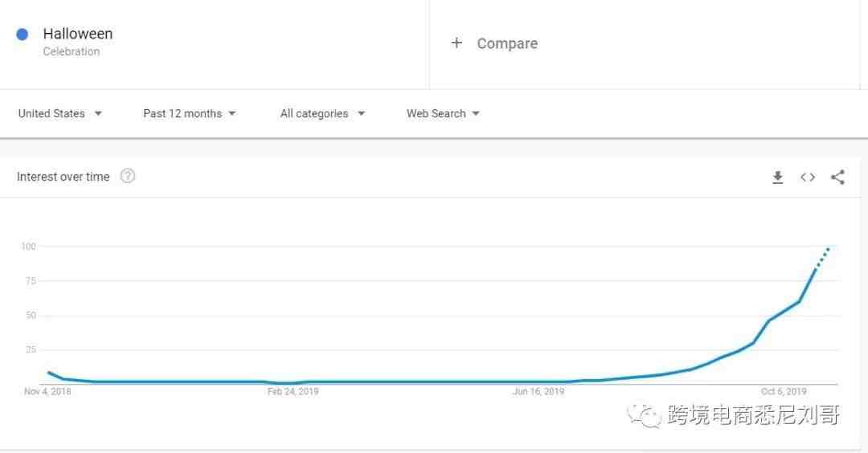Click the Jun 16, 2019 axis label
Viewport: 868px width, 453px height.
(538, 392)
